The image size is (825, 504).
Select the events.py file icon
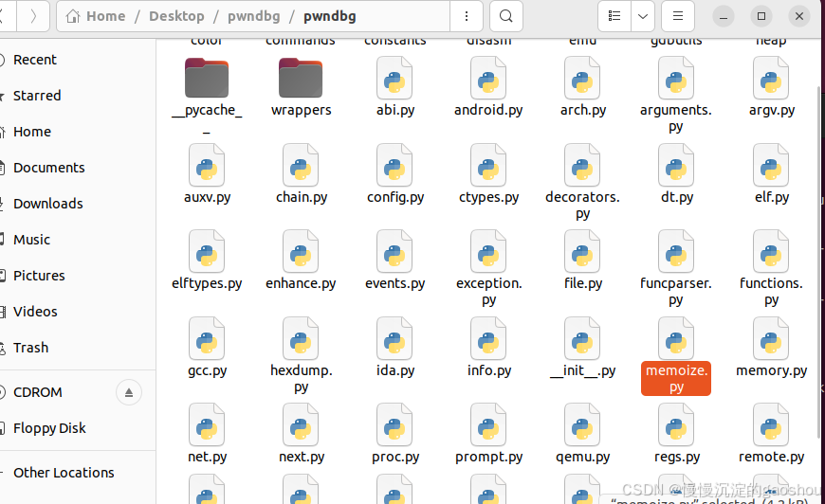(394, 252)
